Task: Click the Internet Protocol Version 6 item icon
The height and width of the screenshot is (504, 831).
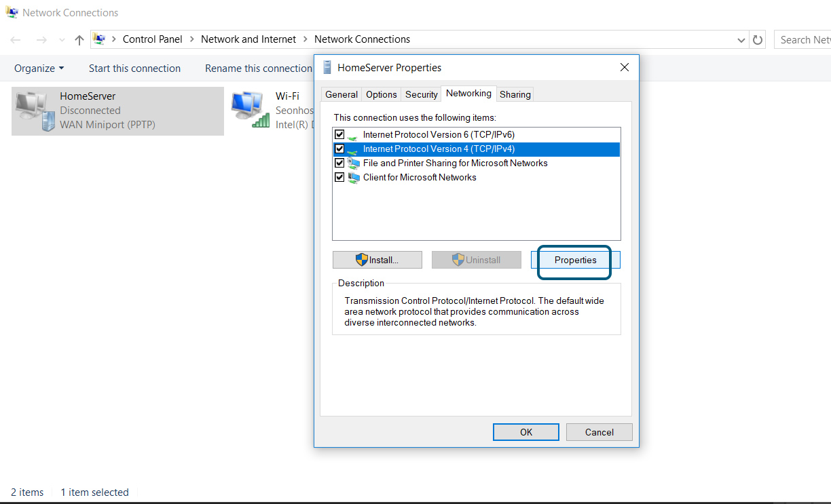Action: click(353, 135)
